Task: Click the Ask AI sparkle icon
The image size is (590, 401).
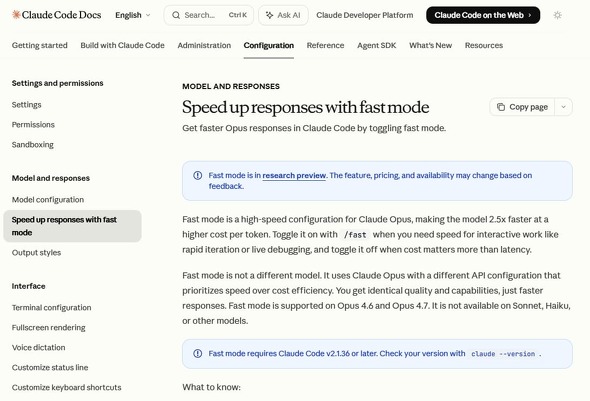Action: [x=269, y=15]
